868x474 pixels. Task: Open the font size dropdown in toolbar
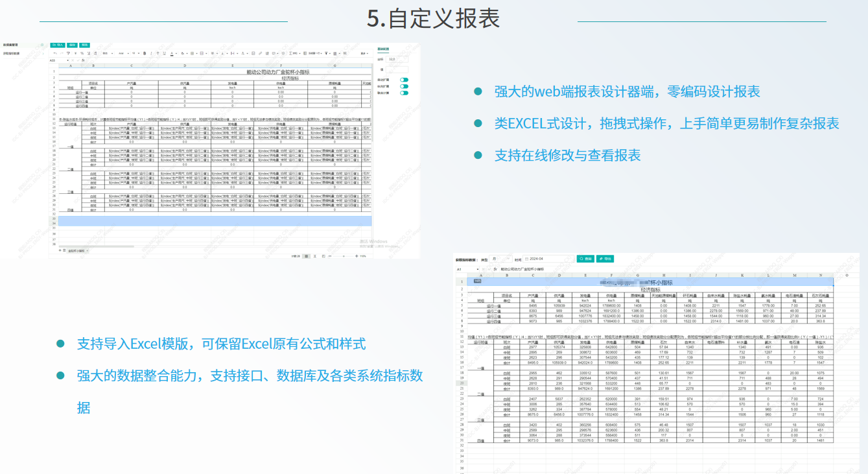tap(135, 53)
